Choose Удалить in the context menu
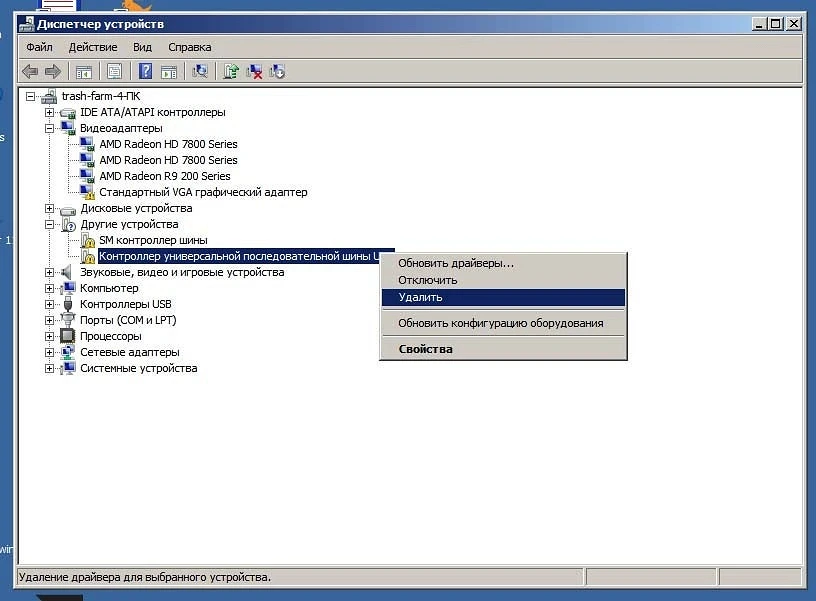816x601 pixels. click(420, 297)
